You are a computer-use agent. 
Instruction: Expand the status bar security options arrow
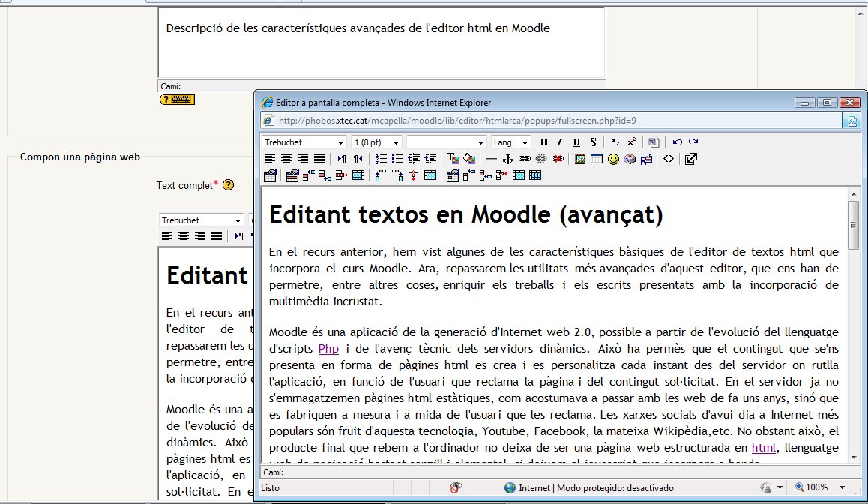point(780,487)
